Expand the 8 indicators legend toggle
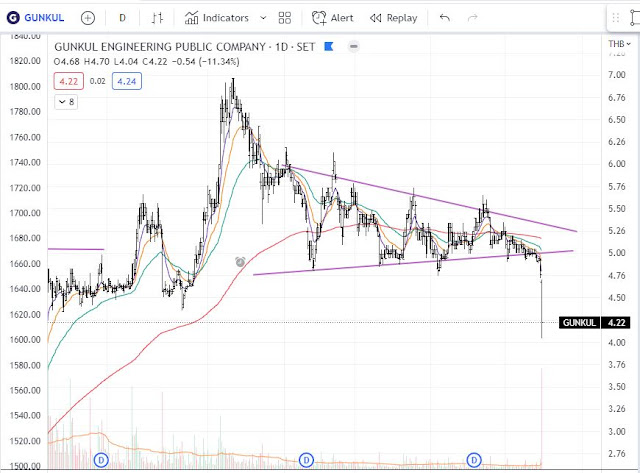This screenshot has height=473, width=640. pyautogui.click(x=66, y=102)
